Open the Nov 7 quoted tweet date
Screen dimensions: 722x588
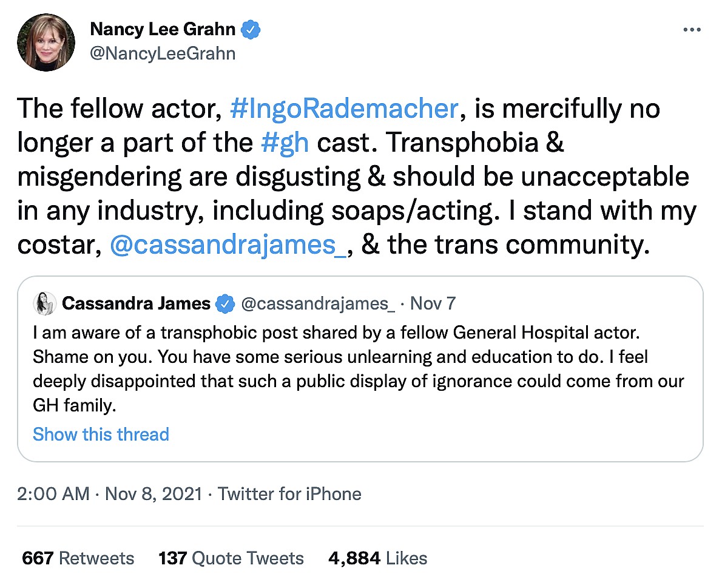coord(433,303)
